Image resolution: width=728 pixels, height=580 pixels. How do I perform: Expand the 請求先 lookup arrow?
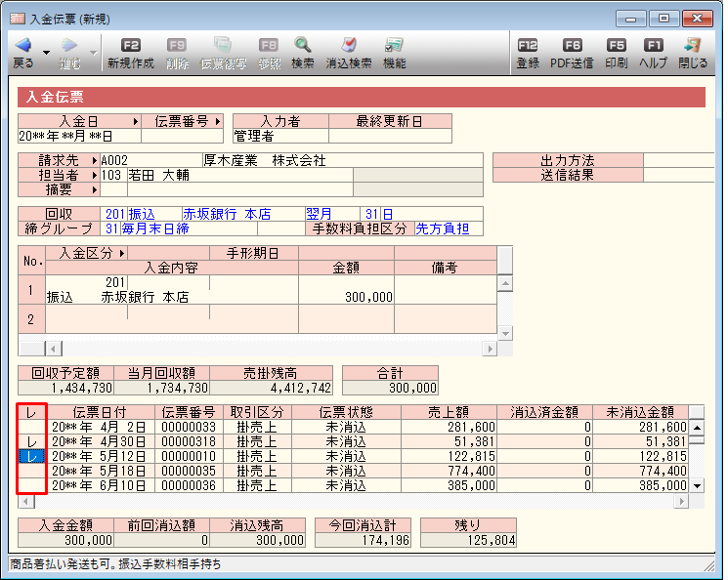point(94,160)
